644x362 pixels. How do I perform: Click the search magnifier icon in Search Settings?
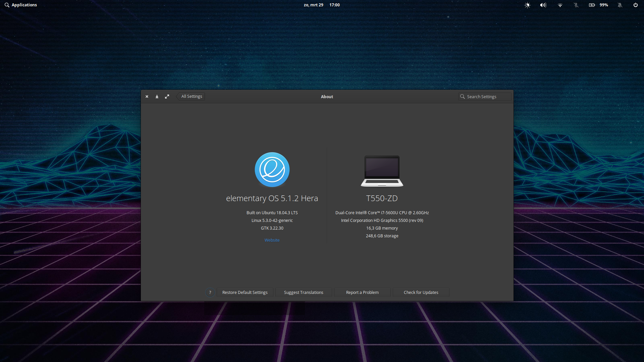(x=463, y=97)
